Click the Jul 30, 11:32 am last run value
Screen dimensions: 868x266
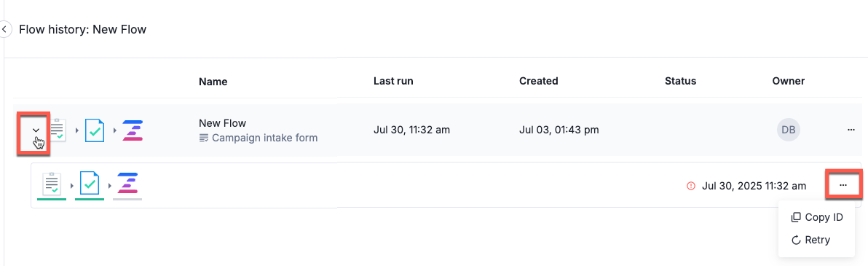tap(412, 130)
